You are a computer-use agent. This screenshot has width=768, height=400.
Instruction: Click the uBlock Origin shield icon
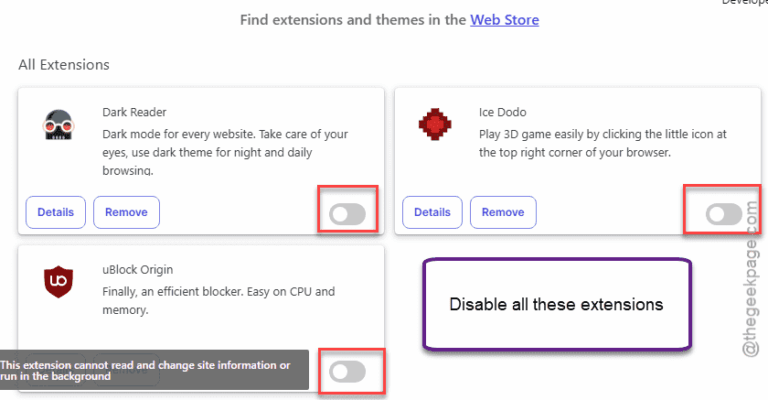56,280
